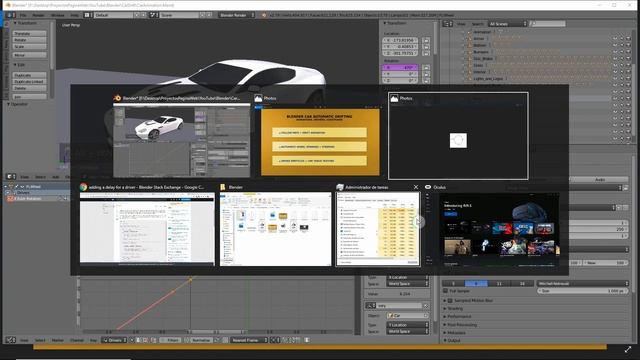Open the Window menu in Blender
The image size is (640, 360).
click(58, 15)
